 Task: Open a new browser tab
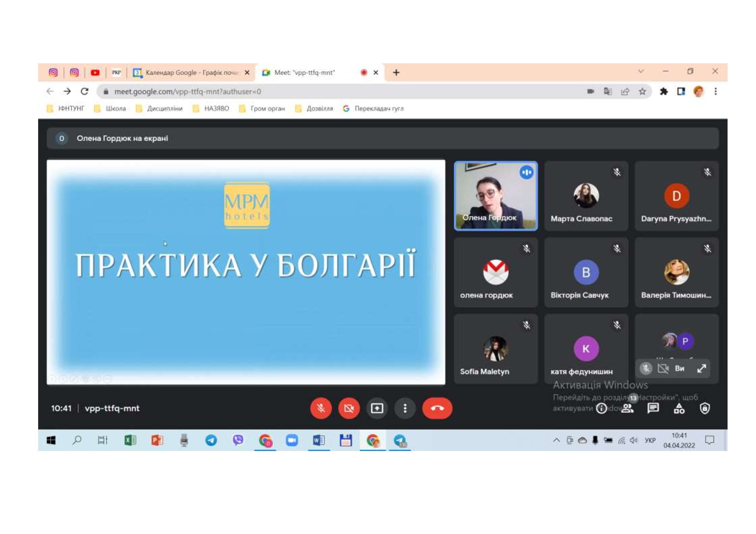click(x=396, y=73)
